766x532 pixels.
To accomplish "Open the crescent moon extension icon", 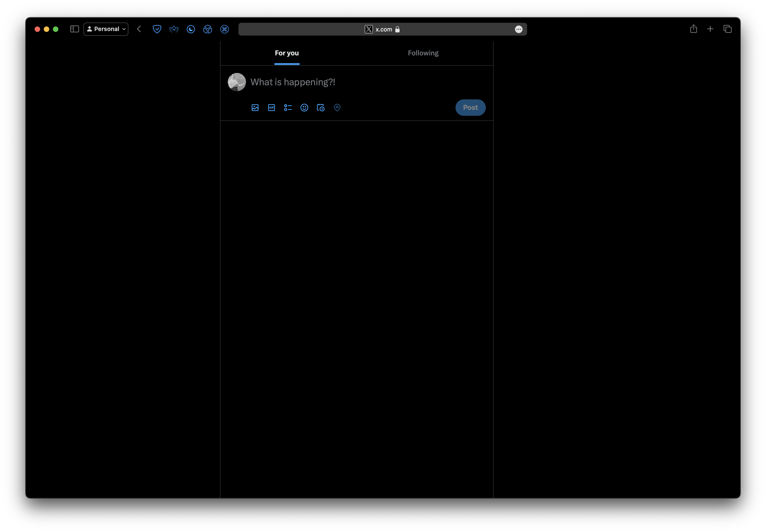I will tap(191, 29).
